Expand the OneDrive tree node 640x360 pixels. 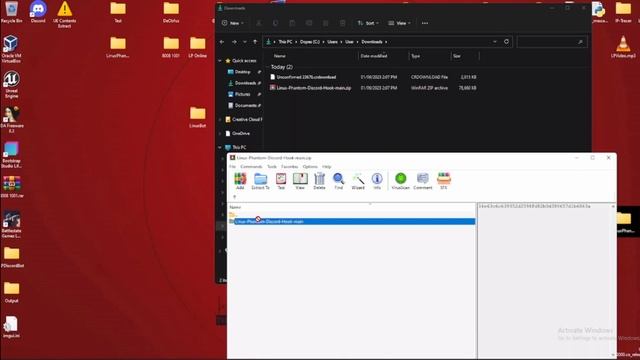pyautogui.click(x=220, y=133)
